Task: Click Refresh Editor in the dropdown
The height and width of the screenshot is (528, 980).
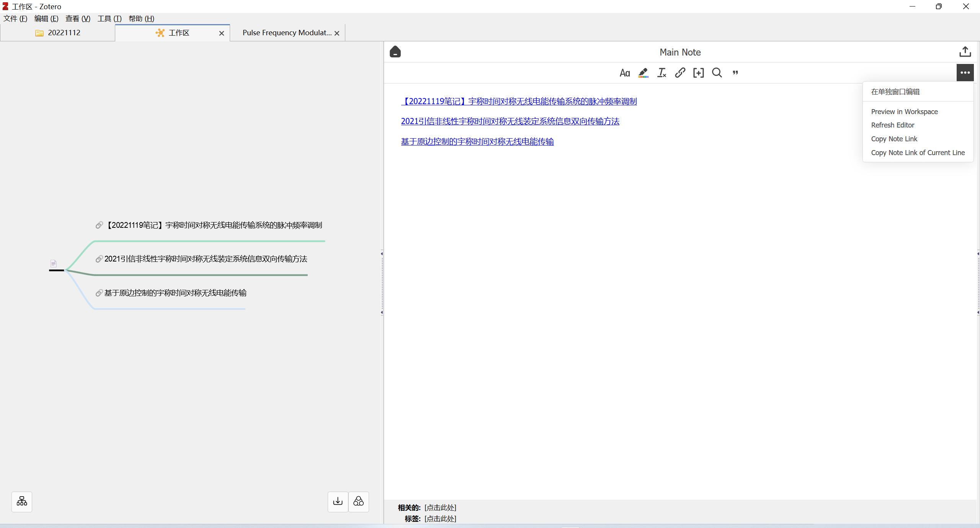Action: tap(892, 125)
